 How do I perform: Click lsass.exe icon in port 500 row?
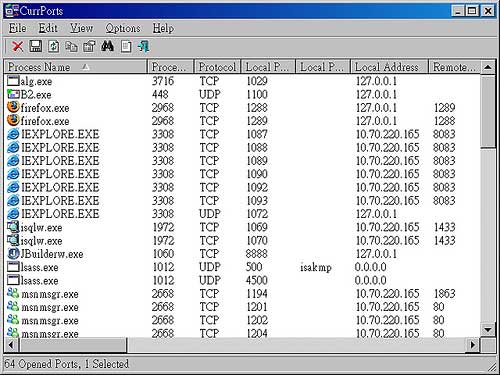(x=13, y=267)
